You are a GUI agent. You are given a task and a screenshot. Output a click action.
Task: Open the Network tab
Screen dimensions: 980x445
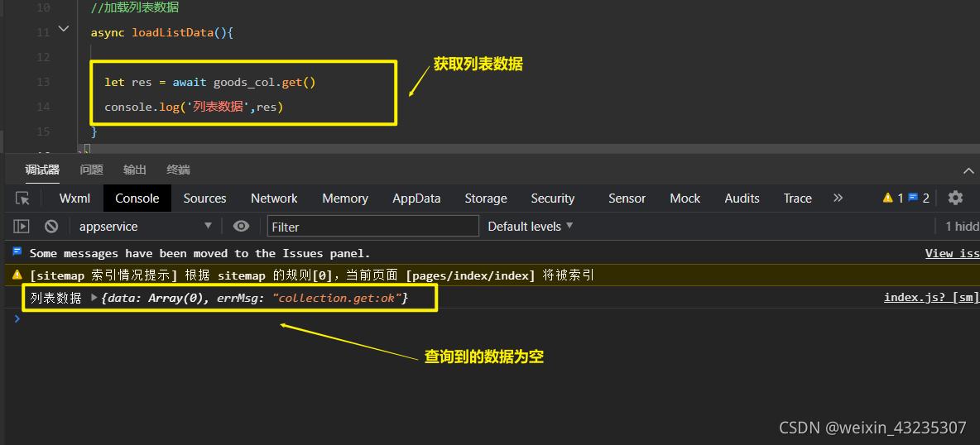[x=274, y=199]
